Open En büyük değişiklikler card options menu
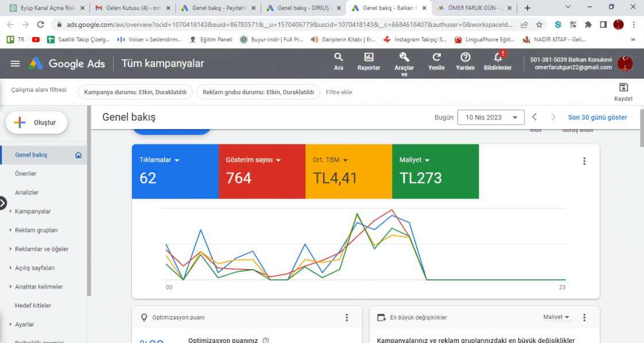 584,318
